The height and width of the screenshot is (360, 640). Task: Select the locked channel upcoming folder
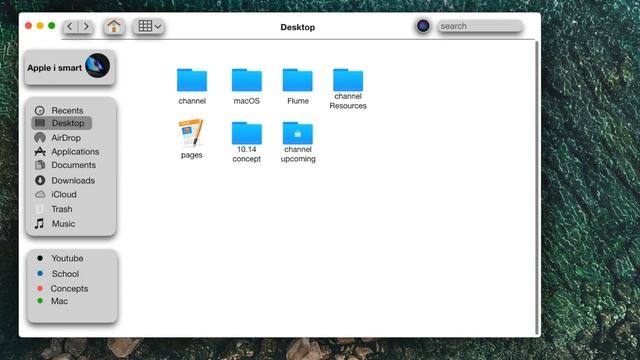298,133
